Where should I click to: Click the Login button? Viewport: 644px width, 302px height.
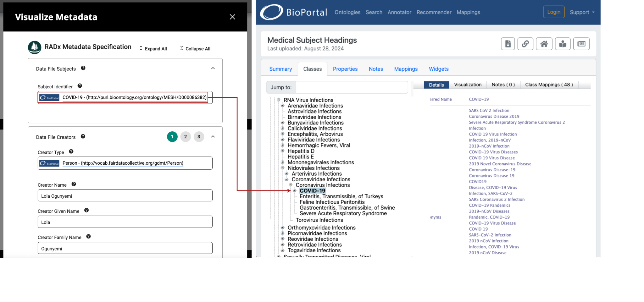[x=554, y=12]
